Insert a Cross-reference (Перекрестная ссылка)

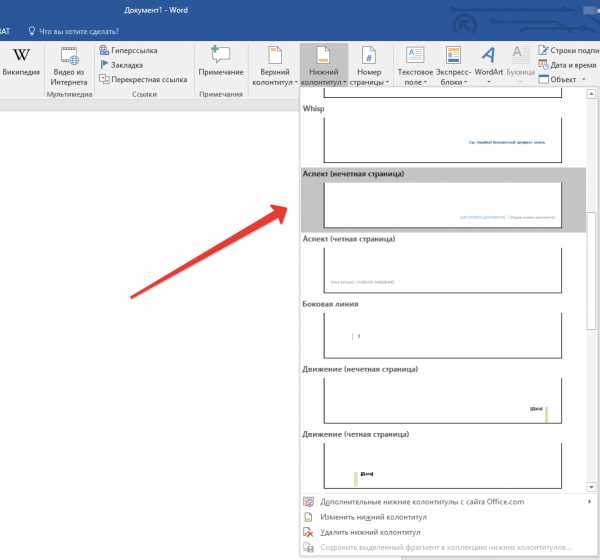click(143, 79)
